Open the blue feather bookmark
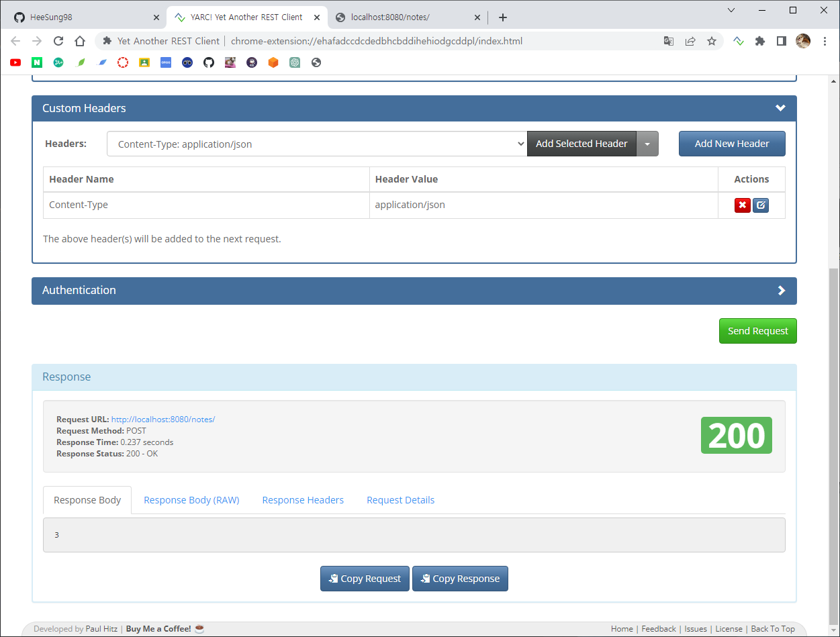Image resolution: width=840 pixels, height=637 pixels. click(x=101, y=62)
